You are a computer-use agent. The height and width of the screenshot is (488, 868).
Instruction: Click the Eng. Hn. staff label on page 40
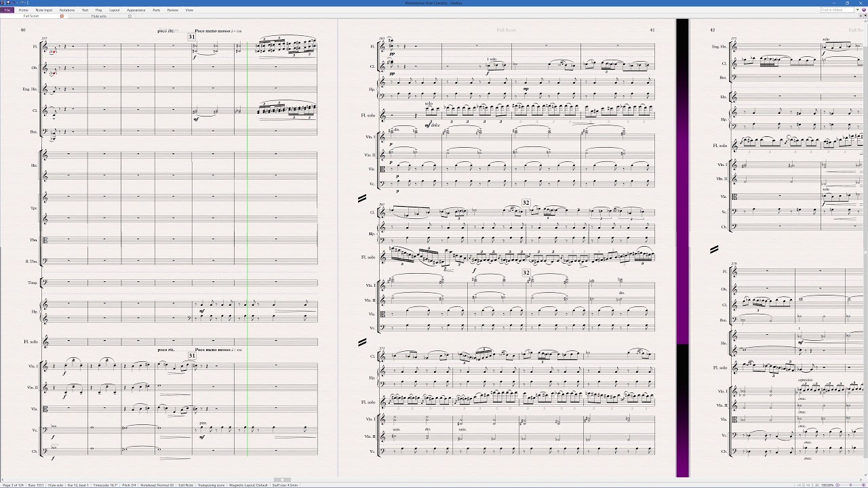(31, 89)
